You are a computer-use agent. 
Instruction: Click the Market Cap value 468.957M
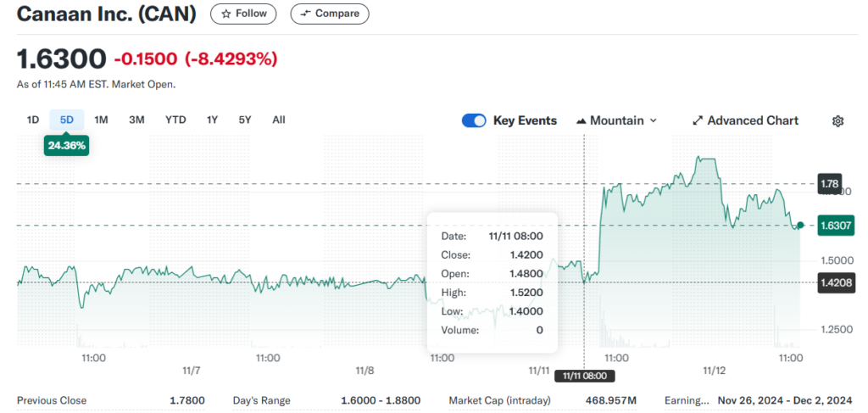click(610, 400)
